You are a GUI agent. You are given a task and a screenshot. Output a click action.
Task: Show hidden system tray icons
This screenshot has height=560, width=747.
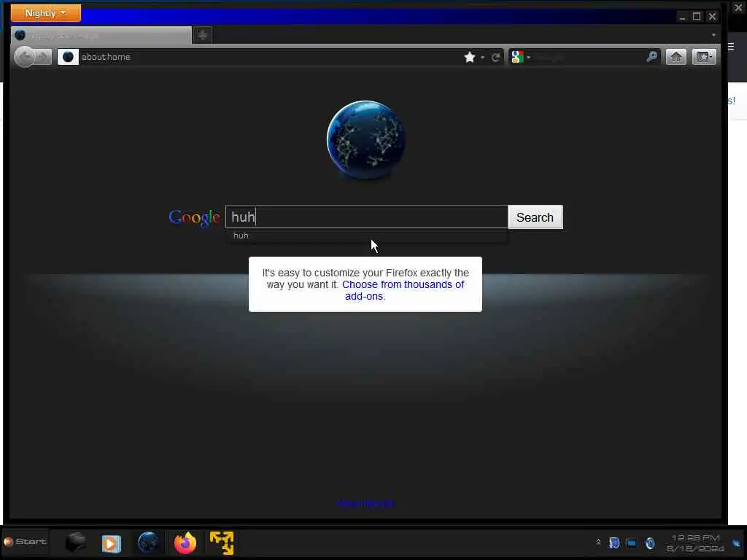coord(598,542)
